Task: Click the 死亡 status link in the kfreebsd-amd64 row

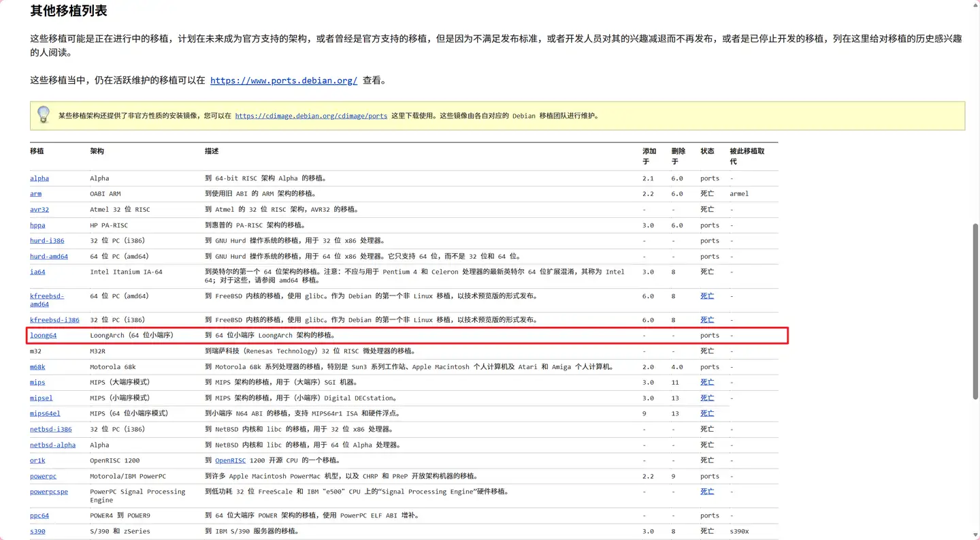Action: pos(707,296)
